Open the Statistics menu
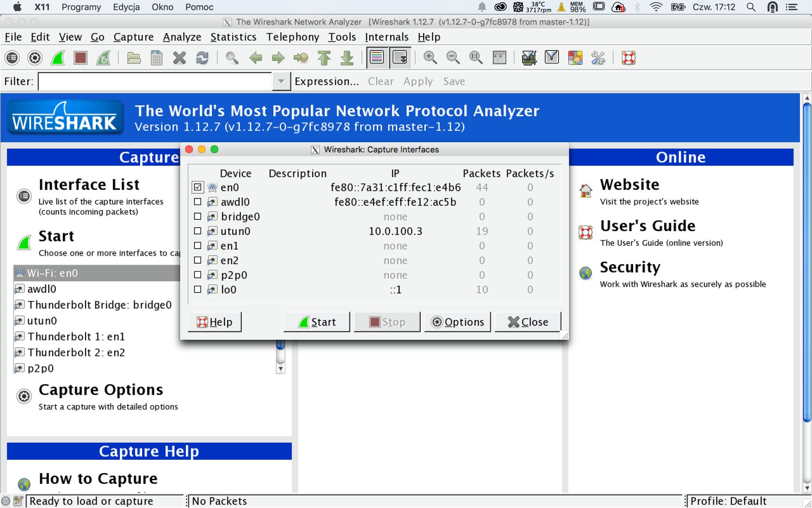The width and height of the screenshot is (812, 508). [x=233, y=37]
